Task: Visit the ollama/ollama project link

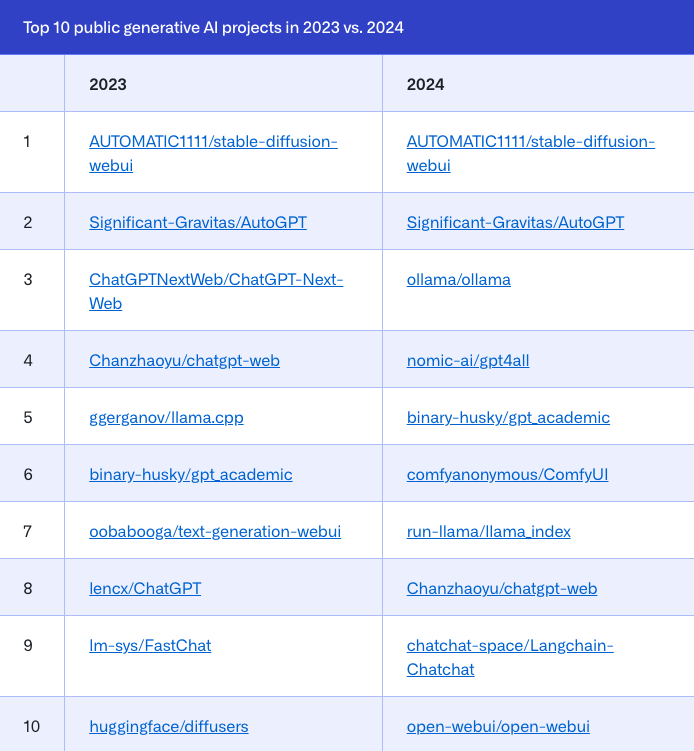Action: pos(458,280)
